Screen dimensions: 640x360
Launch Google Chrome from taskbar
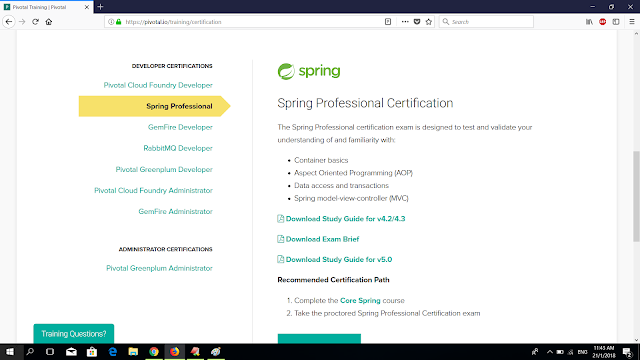[154, 352]
